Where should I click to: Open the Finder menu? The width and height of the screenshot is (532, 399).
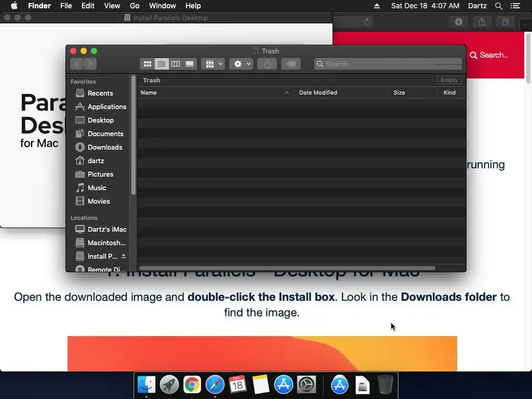coord(39,6)
